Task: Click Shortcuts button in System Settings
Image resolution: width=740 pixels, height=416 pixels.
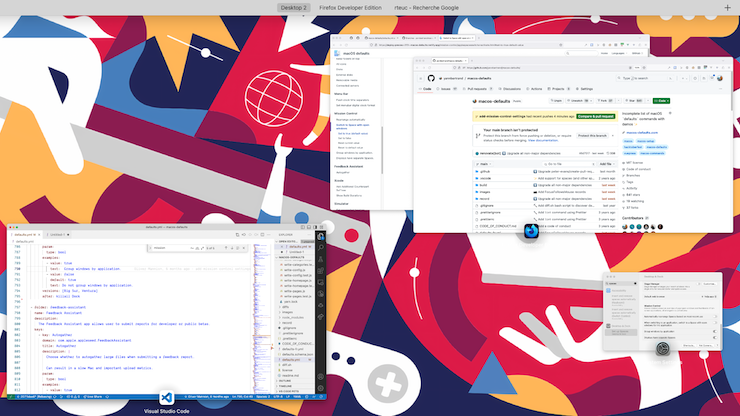Action: click(689, 345)
